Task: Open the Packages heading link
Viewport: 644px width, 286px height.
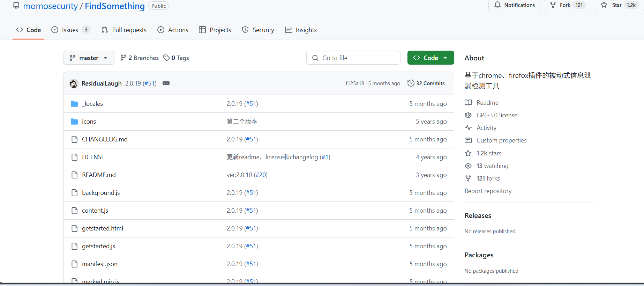Action: click(x=479, y=255)
